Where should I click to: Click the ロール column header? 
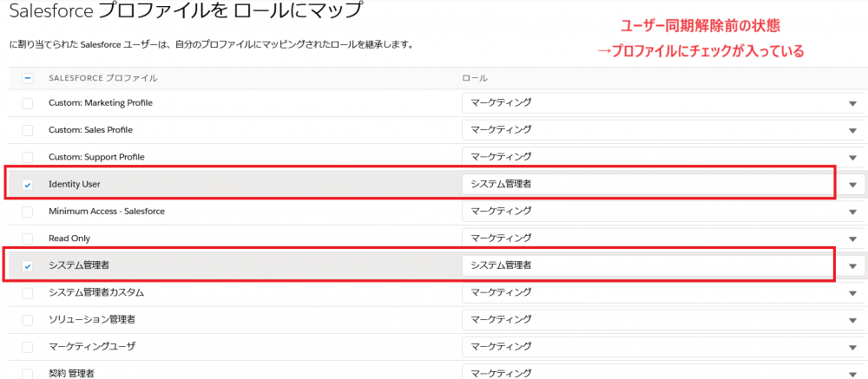(x=475, y=79)
